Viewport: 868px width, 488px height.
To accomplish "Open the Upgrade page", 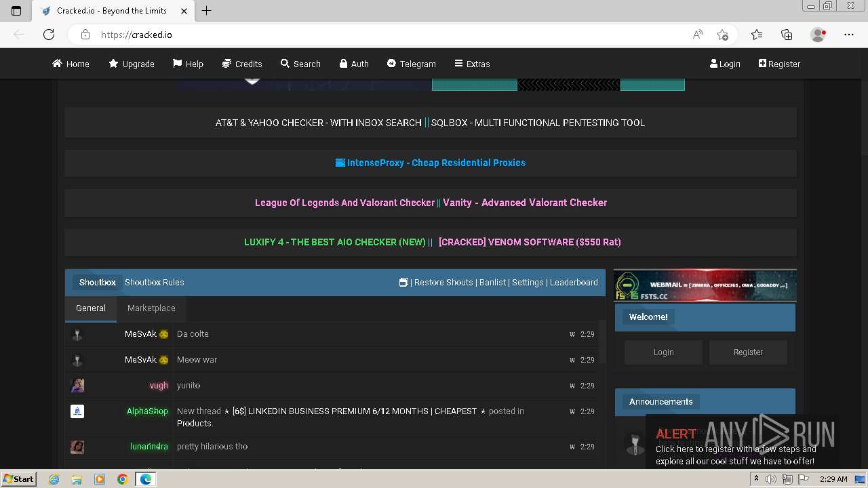I will (x=132, y=64).
